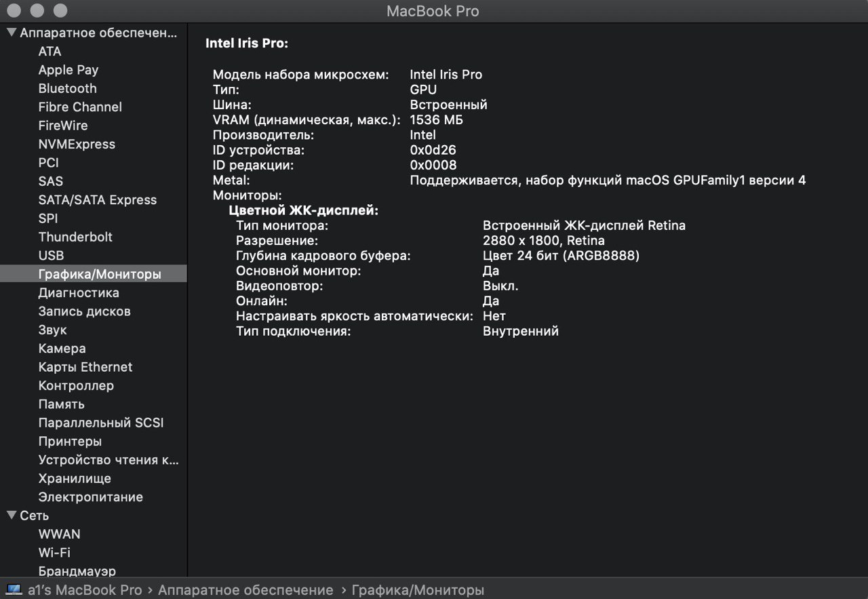Click the resolution value 2880 x 1800, Retina
The height and width of the screenshot is (599, 868).
click(544, 240)
